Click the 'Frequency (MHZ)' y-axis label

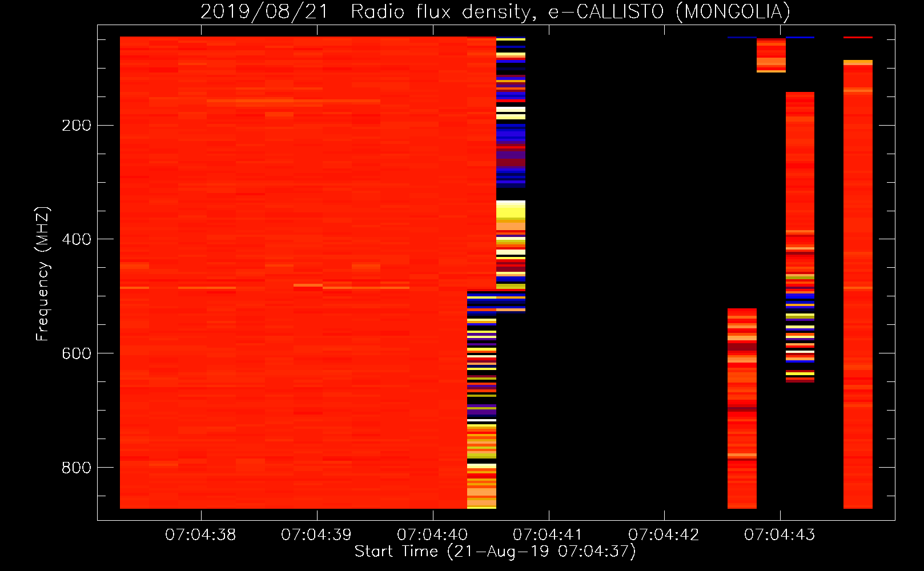[43, 274]
